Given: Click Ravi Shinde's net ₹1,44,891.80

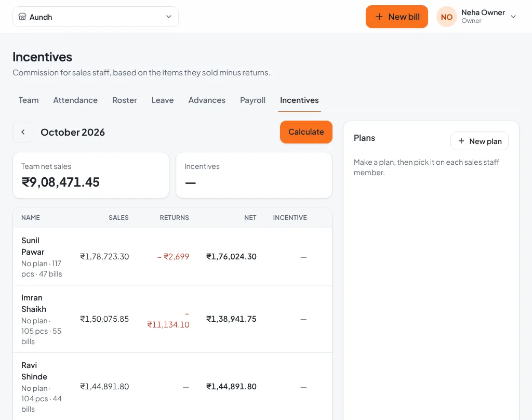Looking at the screenshot, I should click(231, 387).
